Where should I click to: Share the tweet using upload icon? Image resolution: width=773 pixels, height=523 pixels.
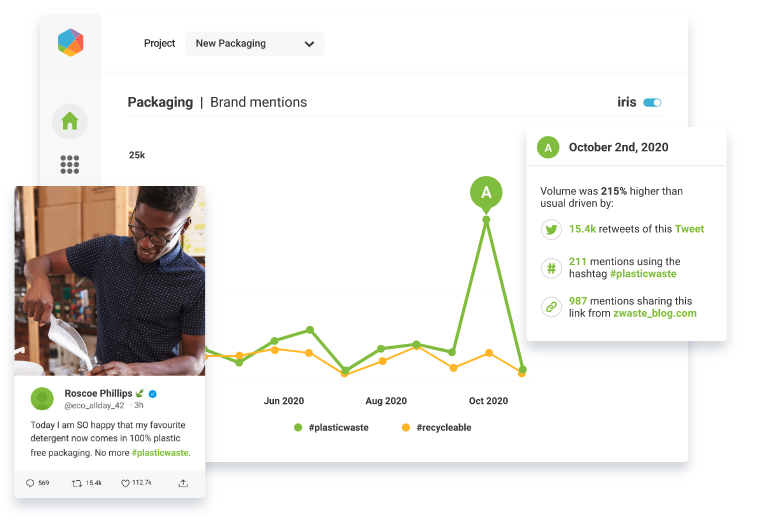click(183, 483)
